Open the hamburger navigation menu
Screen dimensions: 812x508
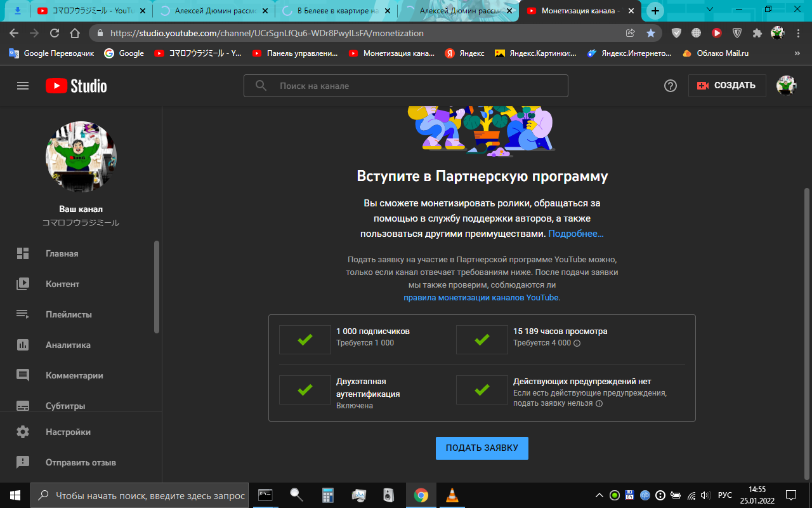point(23,86)
